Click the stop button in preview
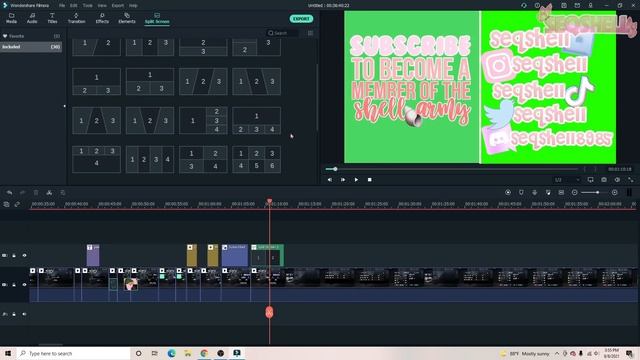Viewport: 640px width, 360px height. tap(369, 180)
